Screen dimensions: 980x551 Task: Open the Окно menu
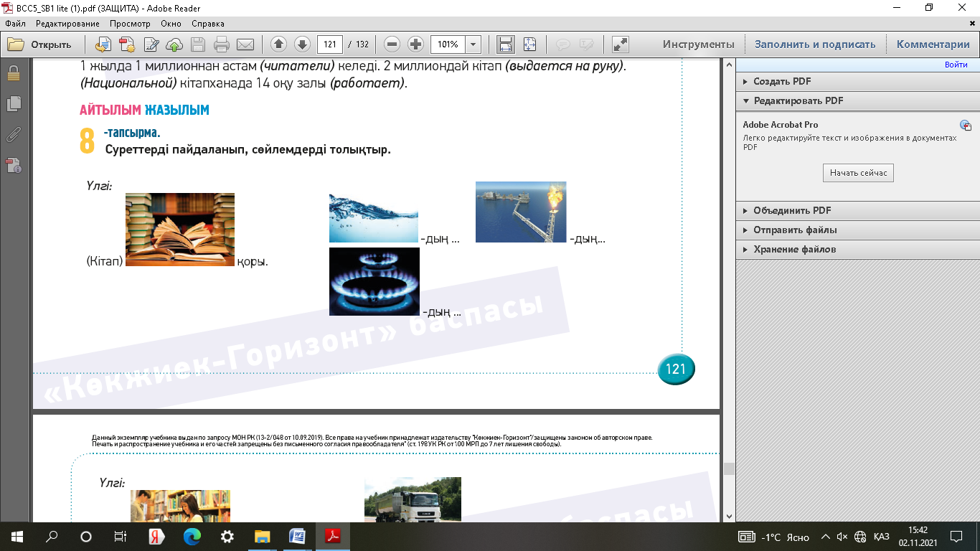click(x=171, y=24)
